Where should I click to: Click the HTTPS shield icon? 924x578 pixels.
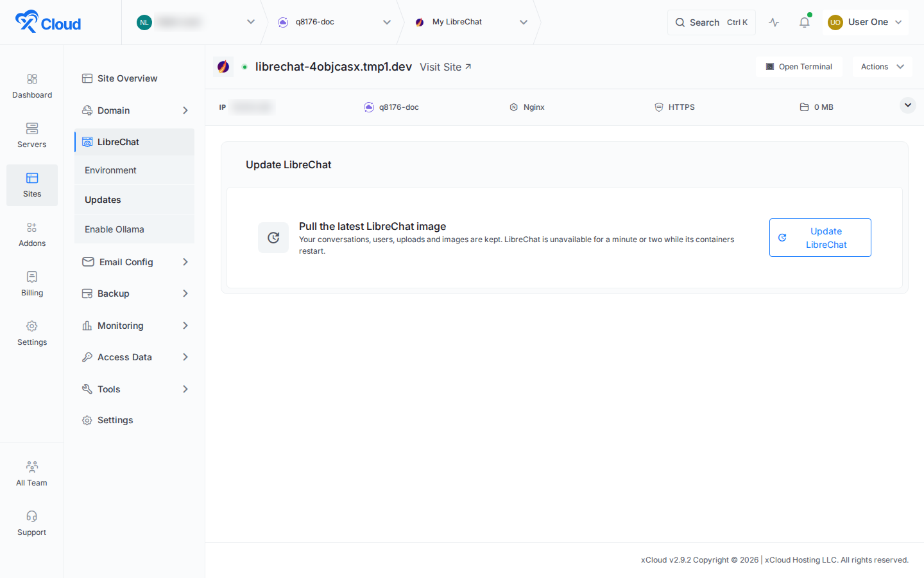pyautogui.click(x=658, y=107)
